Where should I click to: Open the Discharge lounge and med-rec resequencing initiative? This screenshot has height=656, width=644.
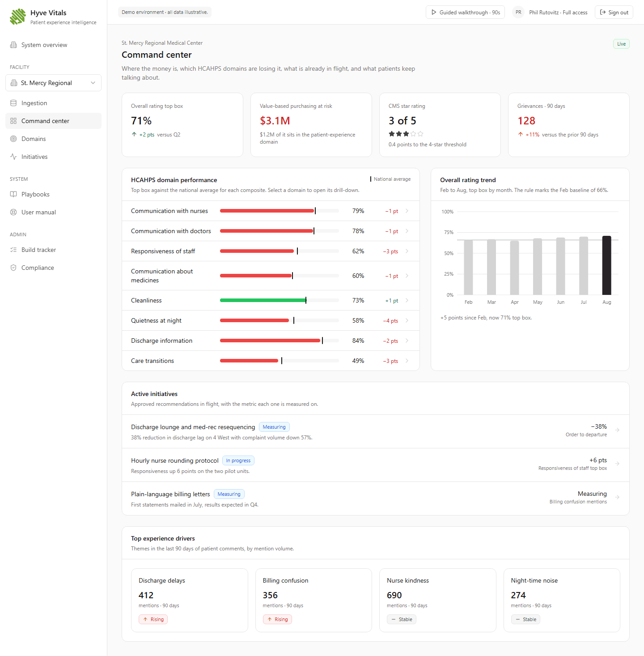376,431
